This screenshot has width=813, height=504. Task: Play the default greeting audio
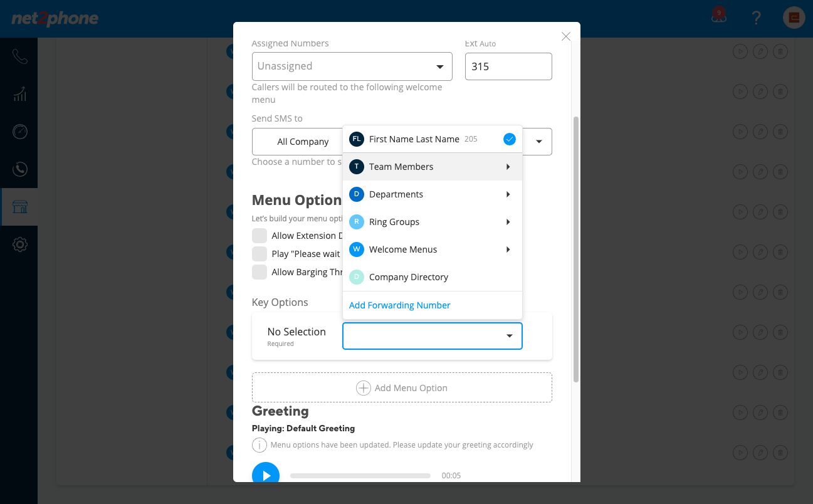pos(266,475)
